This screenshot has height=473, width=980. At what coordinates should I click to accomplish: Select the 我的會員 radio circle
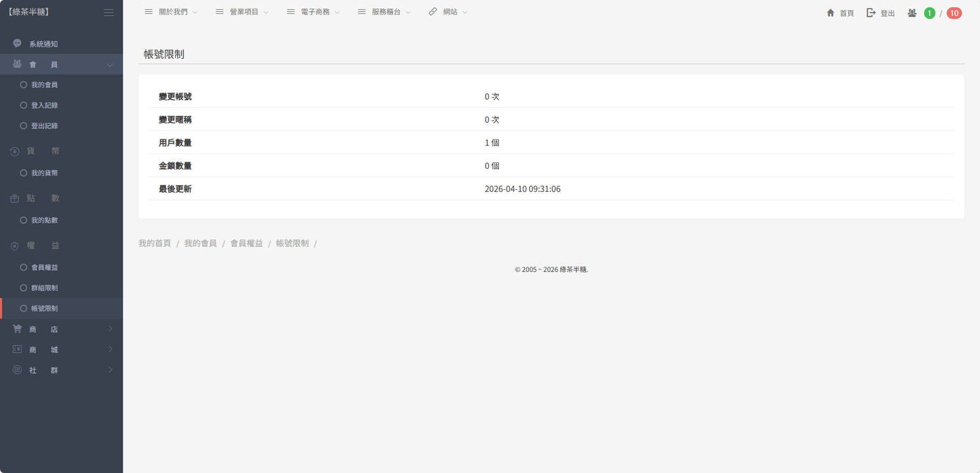tap(24, 85)
